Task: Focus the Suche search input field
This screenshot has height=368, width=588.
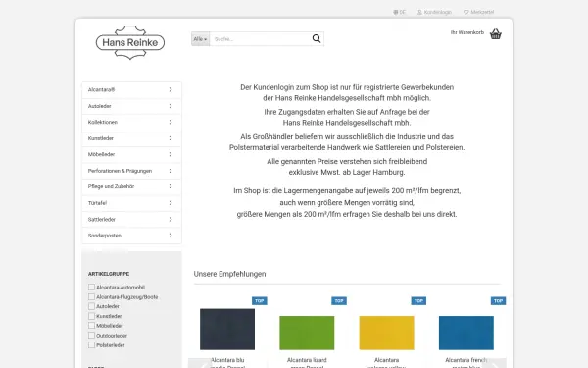Action: 261,39
